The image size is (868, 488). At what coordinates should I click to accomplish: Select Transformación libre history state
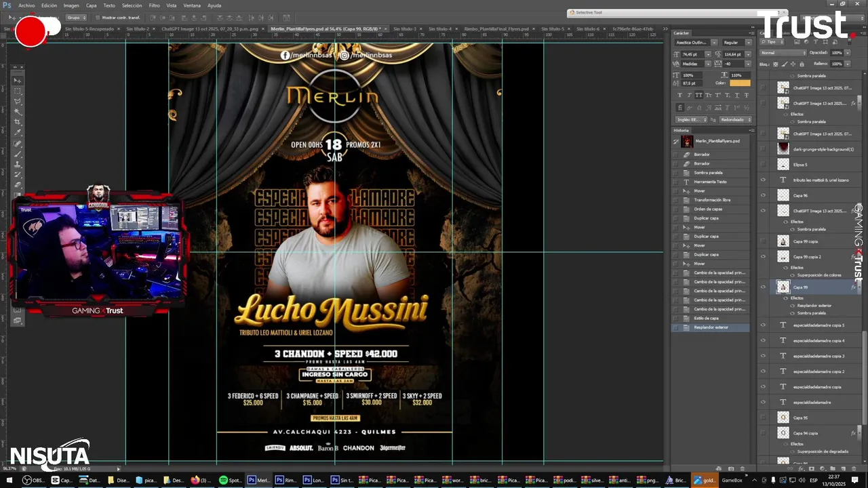pyautogui.click(x=711, y=200)
